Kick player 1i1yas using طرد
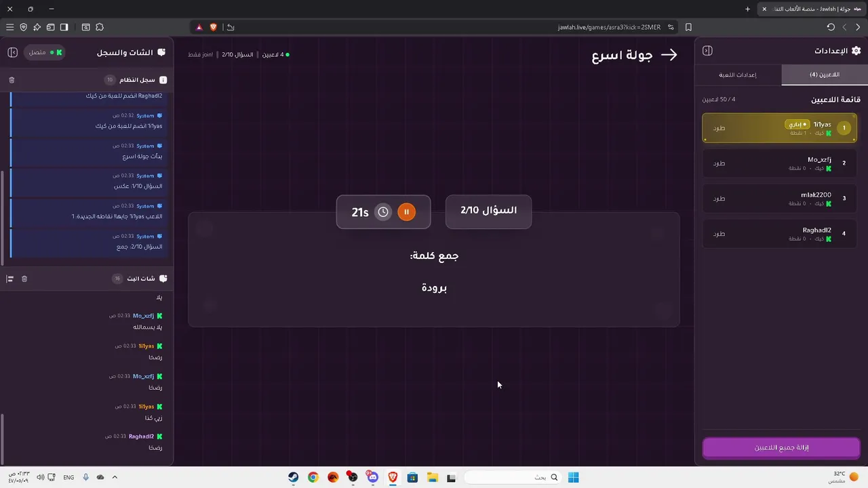The width and height of the screenshot is (868, 488). coord(719,128)
